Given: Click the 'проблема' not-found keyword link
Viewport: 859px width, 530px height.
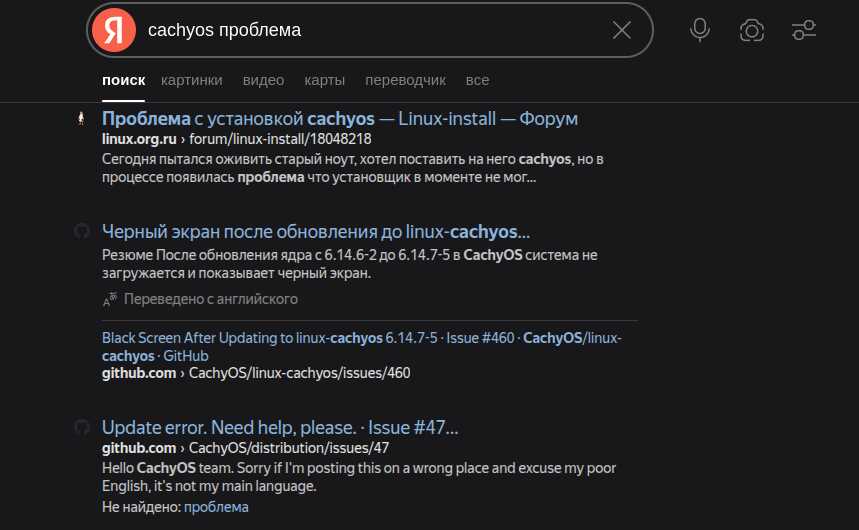Looking at the screenshot, I should [216, 507].
